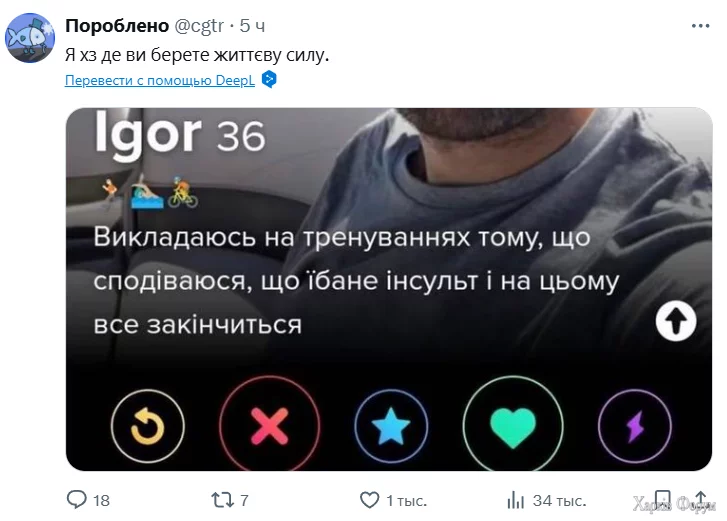Like the post with the heart icon
The width and height of the screenshot is (727, 521).
click(370, 500)
